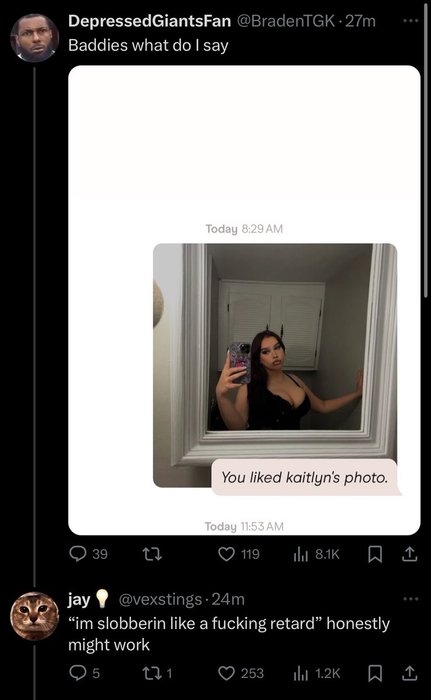Share DepressedGiantsFan's tweet

pyautogui.click(x=409, y=554)
